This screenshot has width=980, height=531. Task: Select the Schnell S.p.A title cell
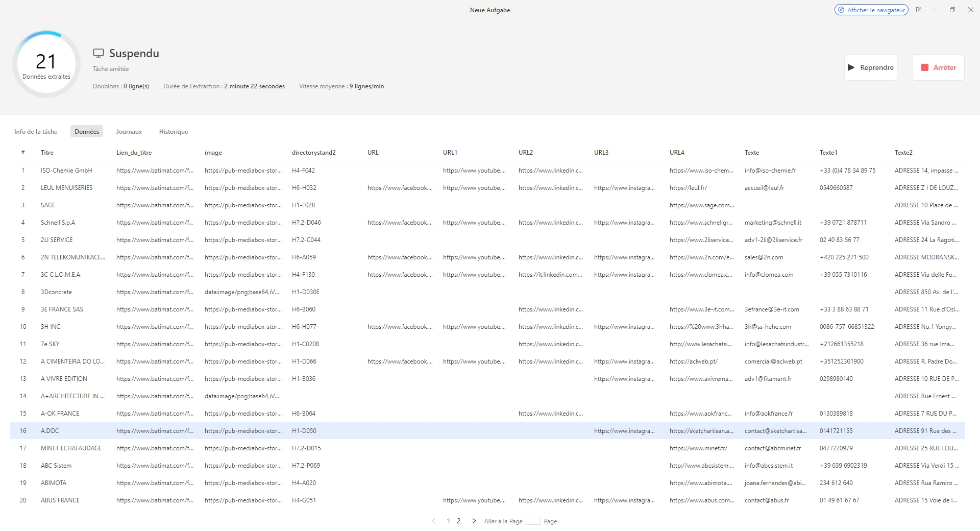tap(58, 223)
